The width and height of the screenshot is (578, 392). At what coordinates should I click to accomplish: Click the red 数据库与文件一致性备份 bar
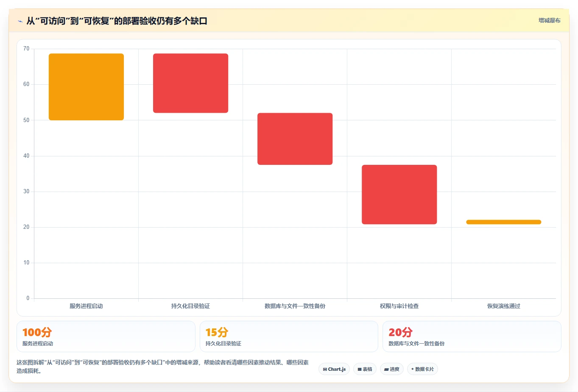click(x=295, y=139)
